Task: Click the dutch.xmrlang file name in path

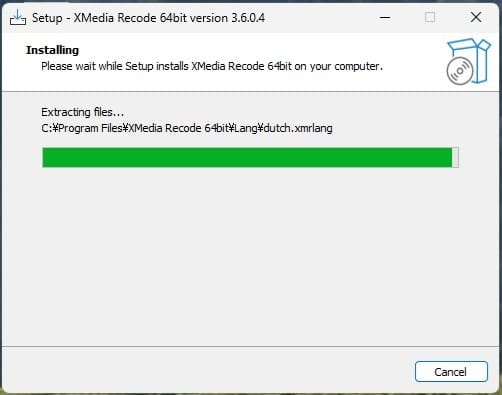Action: [x=298, y=128]
